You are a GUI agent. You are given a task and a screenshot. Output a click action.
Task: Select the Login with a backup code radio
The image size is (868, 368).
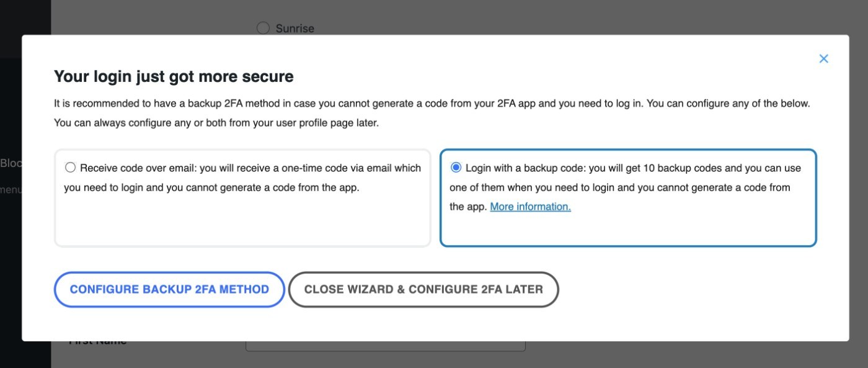456,168
